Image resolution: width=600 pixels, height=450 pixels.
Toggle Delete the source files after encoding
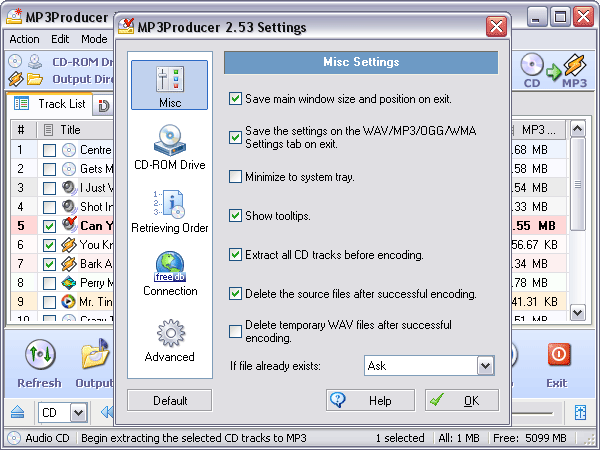235,294
